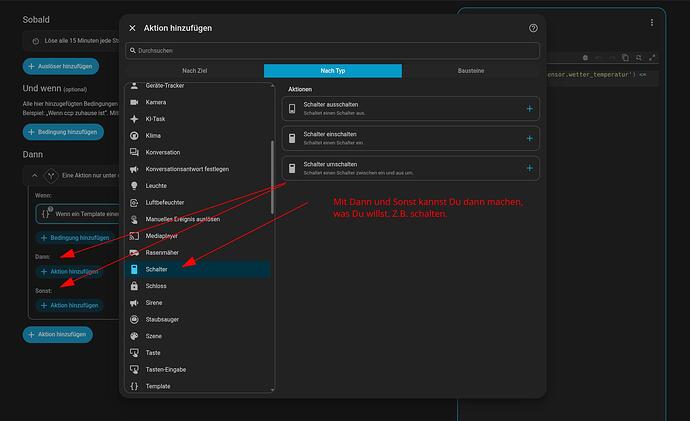Use the type list scrollbar thumb

(272, 177)
